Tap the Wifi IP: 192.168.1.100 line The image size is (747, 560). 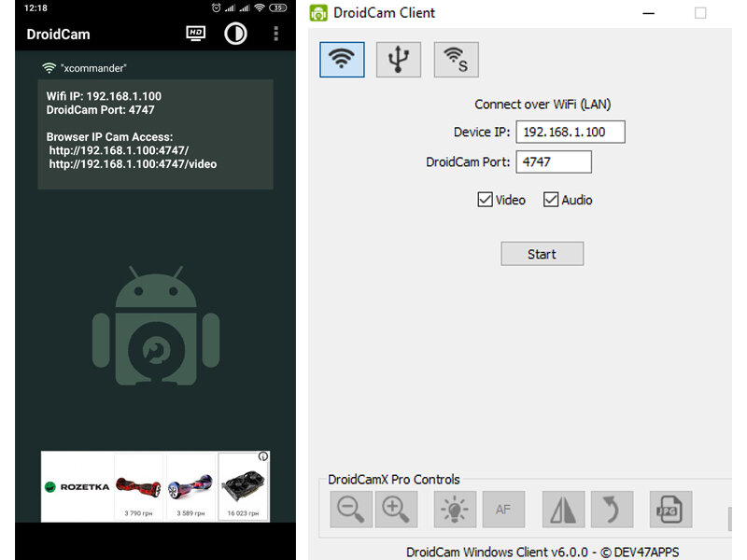[104, 96]
